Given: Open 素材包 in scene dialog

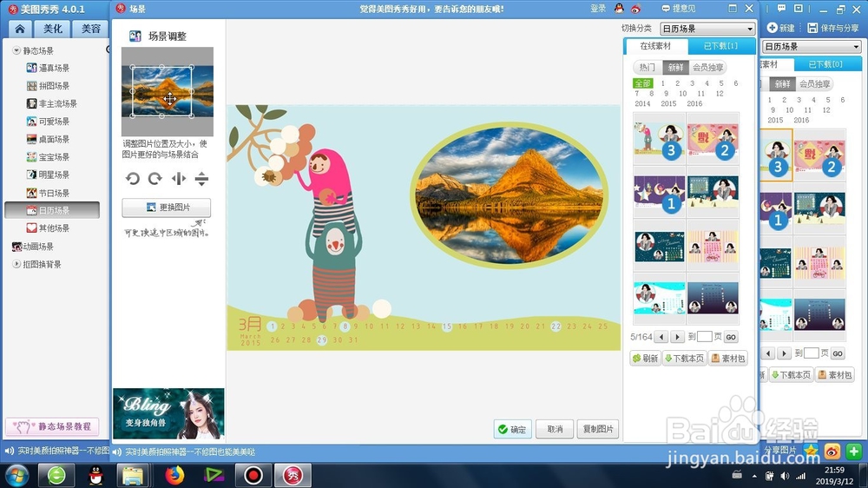Looking at the screenshot, I should coord(728,359).
